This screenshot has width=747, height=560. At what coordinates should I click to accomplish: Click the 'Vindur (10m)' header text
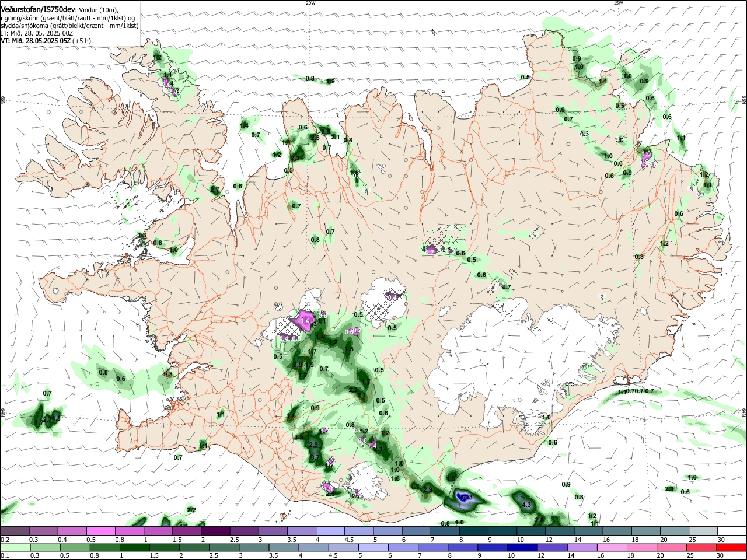[99, 10]
